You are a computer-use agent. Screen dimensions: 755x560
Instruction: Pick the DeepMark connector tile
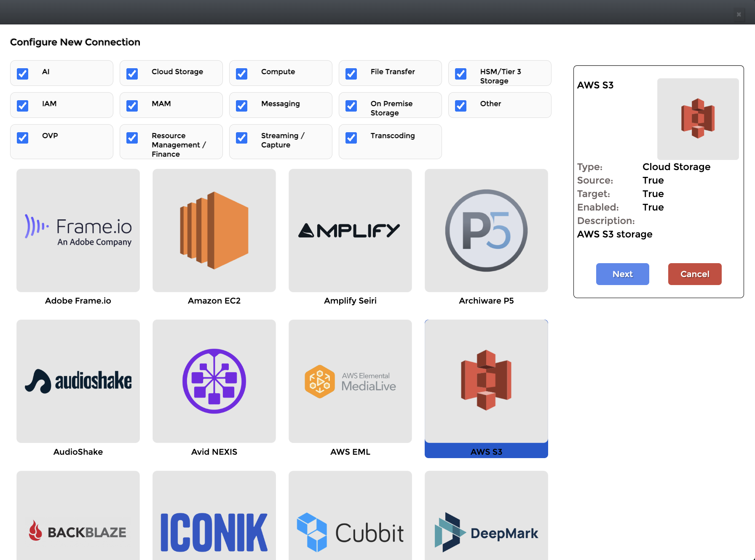pyautogui.click(x=486, y=522)
